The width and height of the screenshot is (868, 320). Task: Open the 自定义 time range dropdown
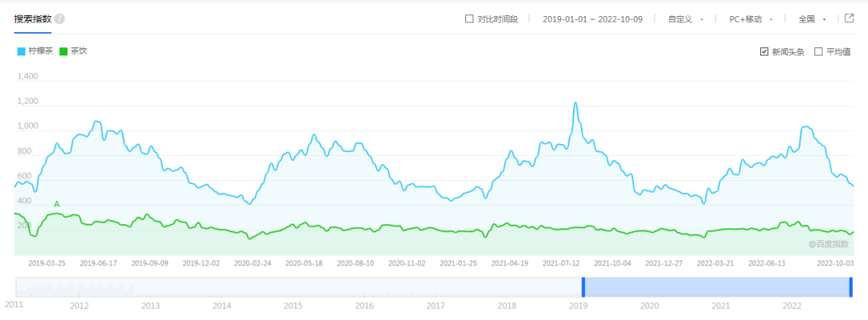pos(686,18)
